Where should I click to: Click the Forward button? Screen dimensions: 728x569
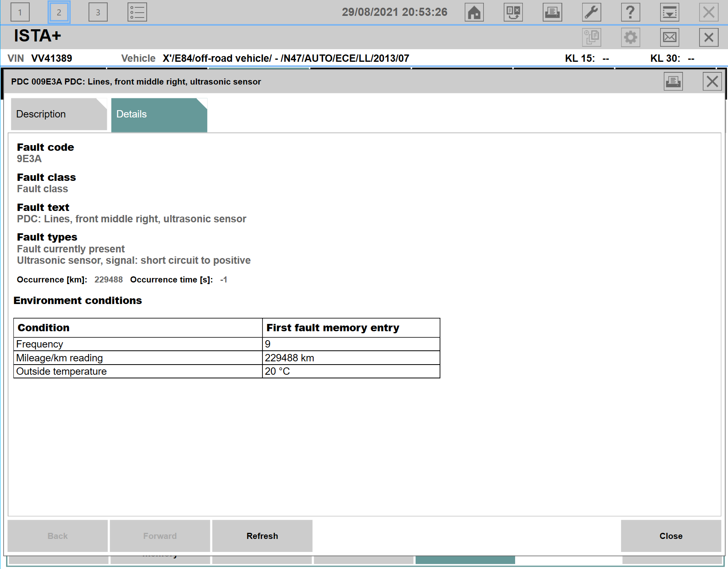coord(160,536)
